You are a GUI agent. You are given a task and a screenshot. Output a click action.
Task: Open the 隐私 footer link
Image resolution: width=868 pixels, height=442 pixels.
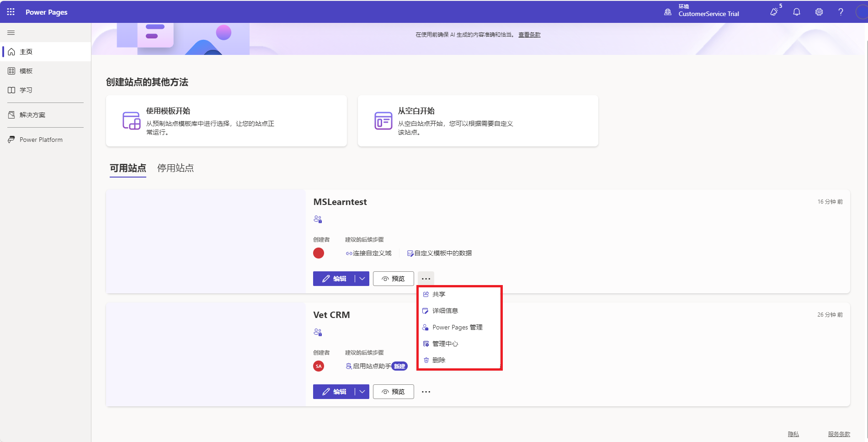(x=793, y=434)
